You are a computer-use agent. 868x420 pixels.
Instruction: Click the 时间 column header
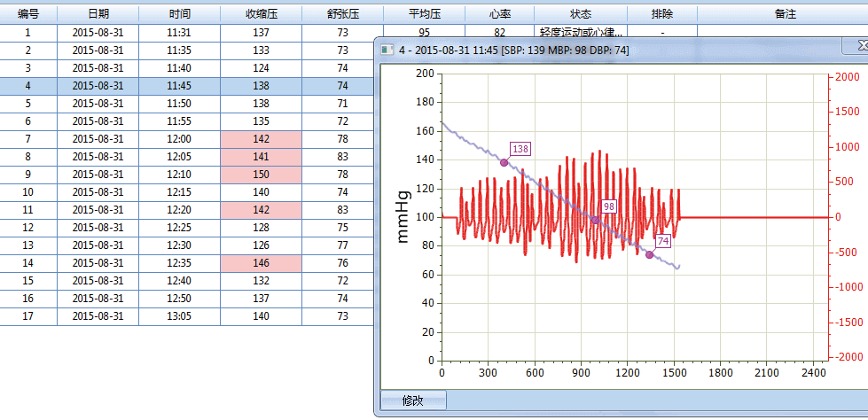click(178, 15)
